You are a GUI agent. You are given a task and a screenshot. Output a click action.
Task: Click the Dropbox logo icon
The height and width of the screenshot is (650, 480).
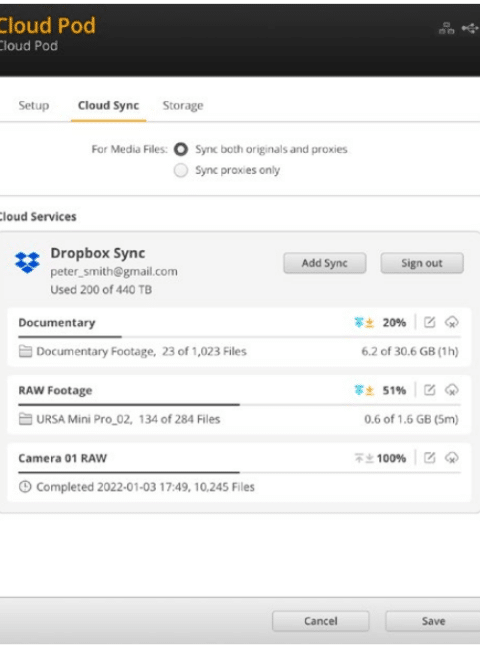click(x=27, y=262)
